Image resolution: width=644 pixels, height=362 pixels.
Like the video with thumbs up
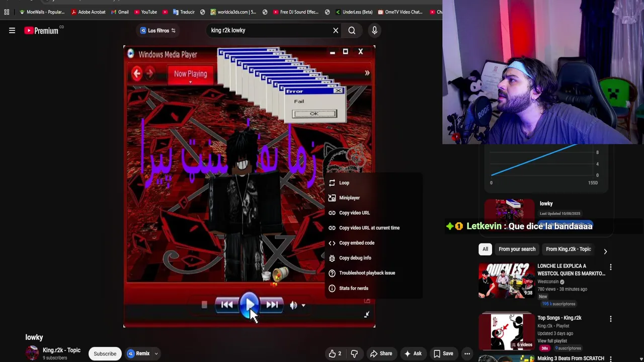pyautogui.click(x=335, y=353)
